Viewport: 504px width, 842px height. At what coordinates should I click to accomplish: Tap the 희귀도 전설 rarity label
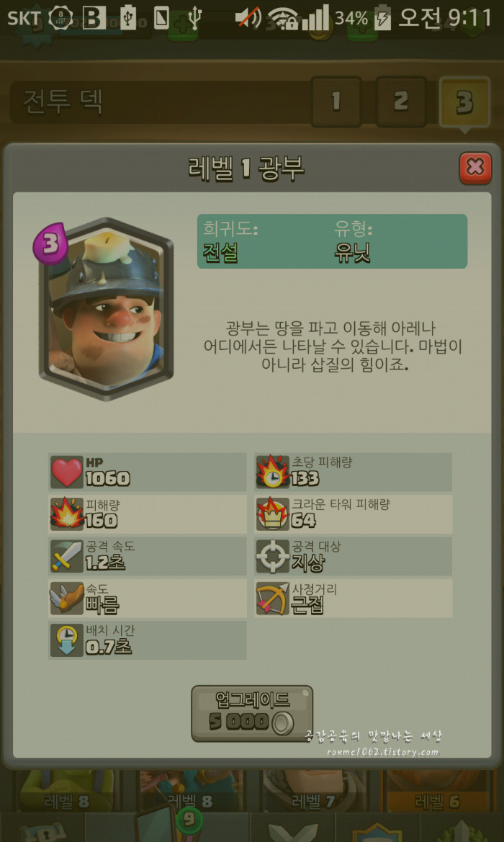coord(230,241)
